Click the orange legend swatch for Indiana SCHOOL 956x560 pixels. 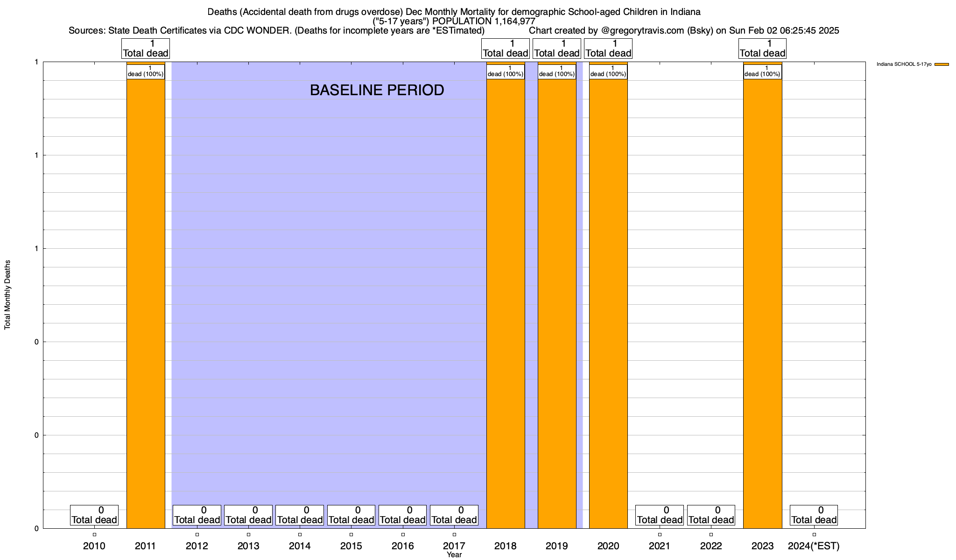[x=942, y=64]
